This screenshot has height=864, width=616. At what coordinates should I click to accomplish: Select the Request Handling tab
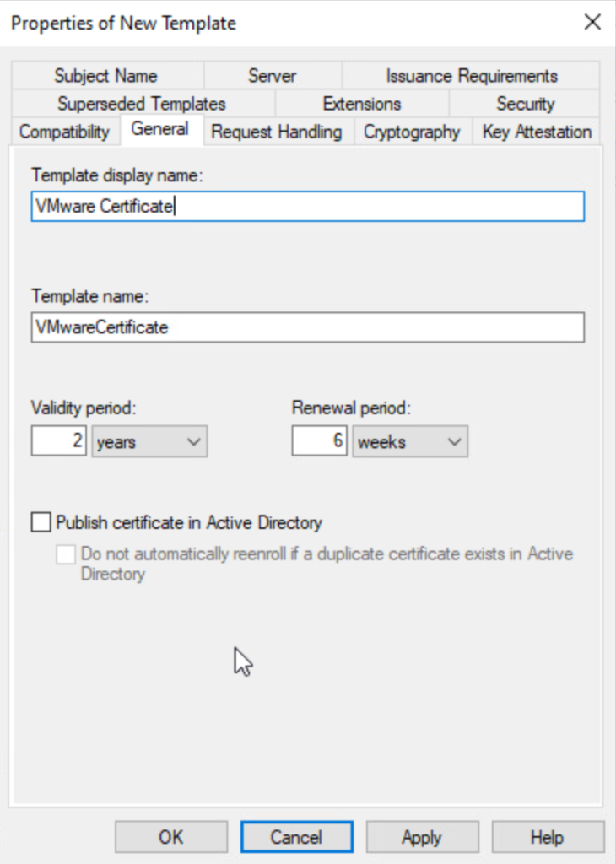pos(276,132)
